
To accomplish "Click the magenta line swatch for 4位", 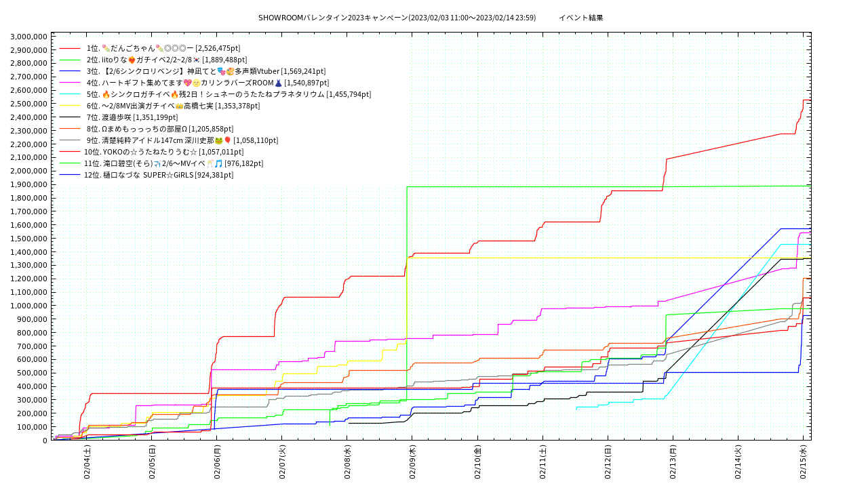I will (x=70, y=83).
